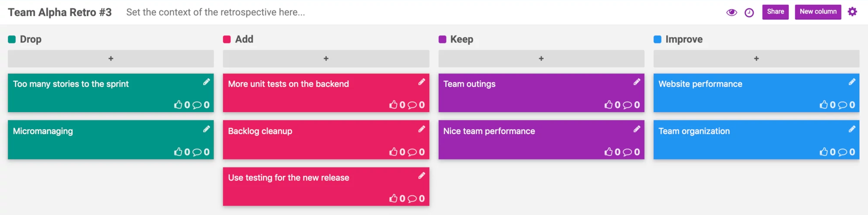
Task: Open comments on 'Backlog cleanup' card
Action: click(x=412, y=152)
